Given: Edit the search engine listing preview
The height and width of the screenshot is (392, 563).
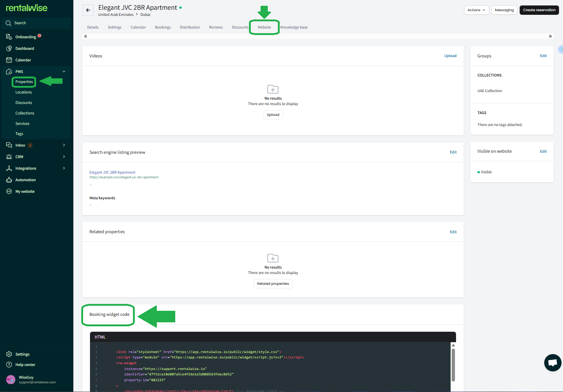Looking at the screenshot, I should [453, 152].
